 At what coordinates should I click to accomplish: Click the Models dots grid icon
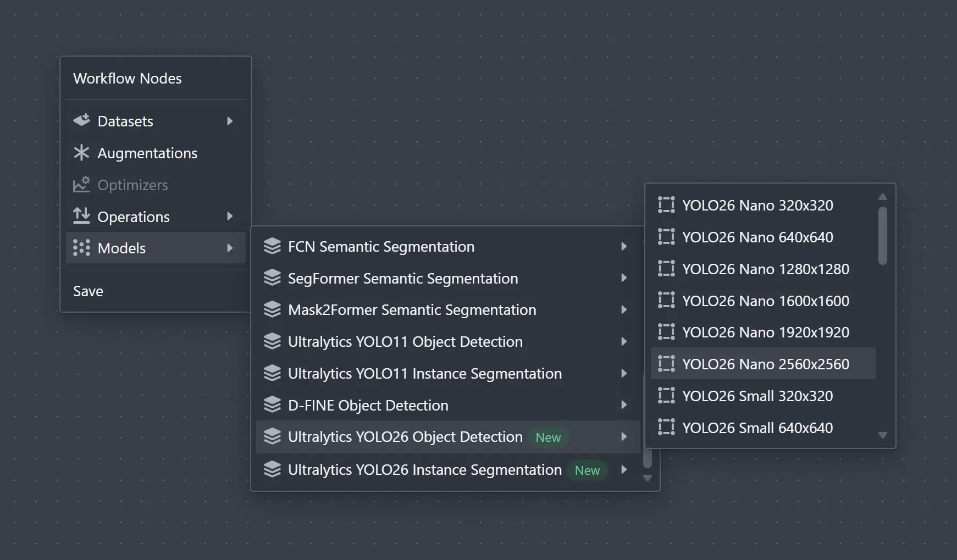81,248
